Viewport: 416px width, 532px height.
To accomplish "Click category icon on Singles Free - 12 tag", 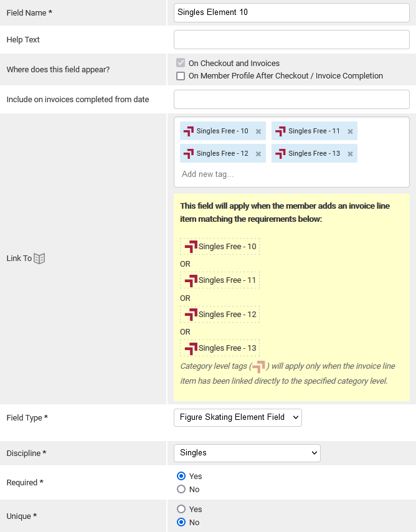I will [189, 153].
